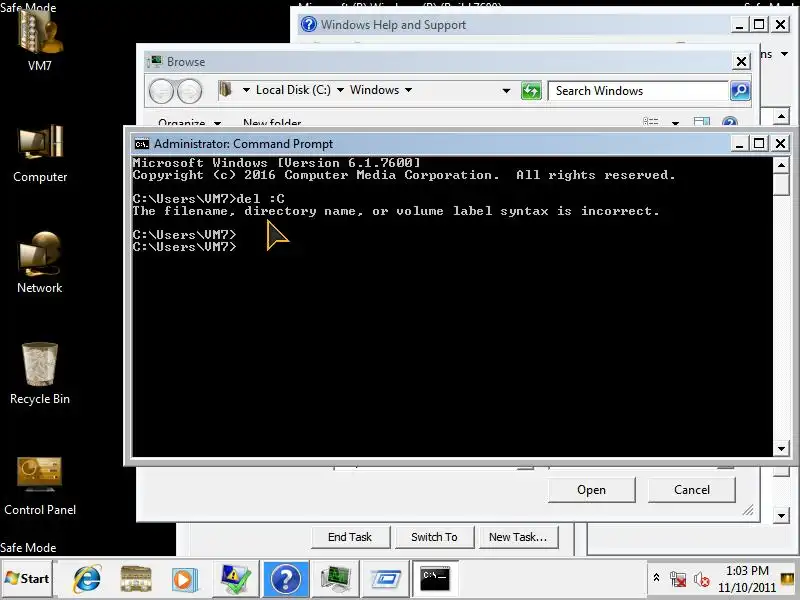Click the Open button in Browse dialog

591,490
